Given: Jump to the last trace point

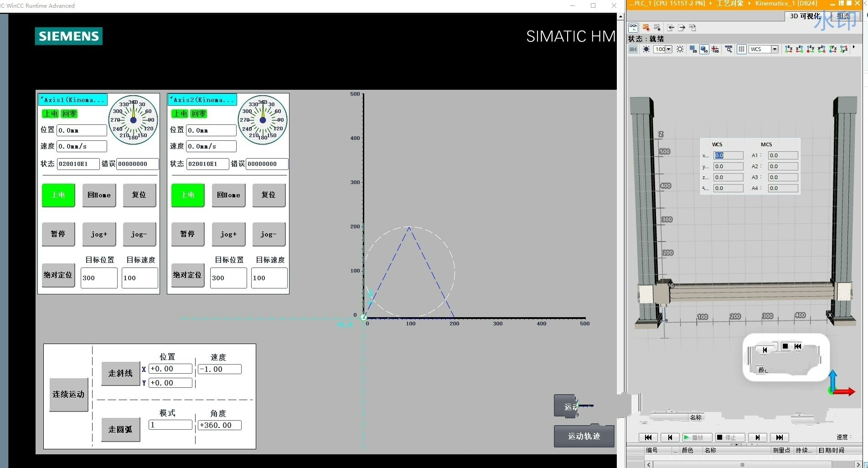Looking at the screenshot, I should click(780, 437).
